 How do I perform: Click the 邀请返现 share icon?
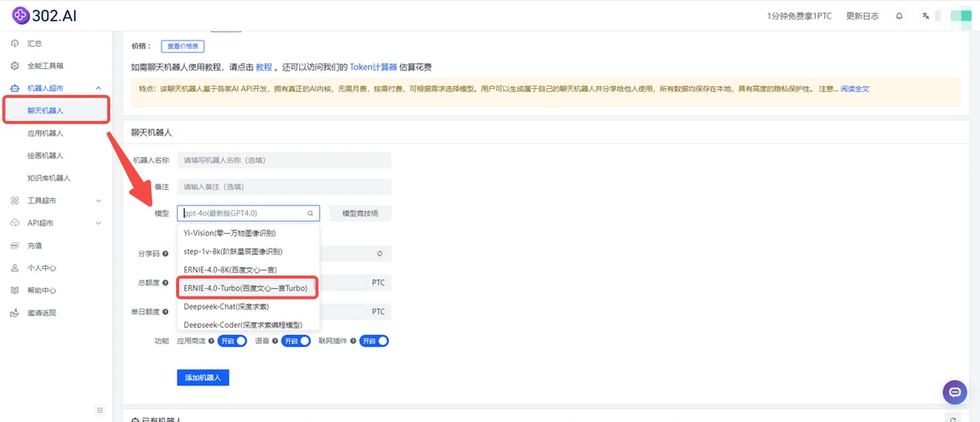tap(15, 313)
